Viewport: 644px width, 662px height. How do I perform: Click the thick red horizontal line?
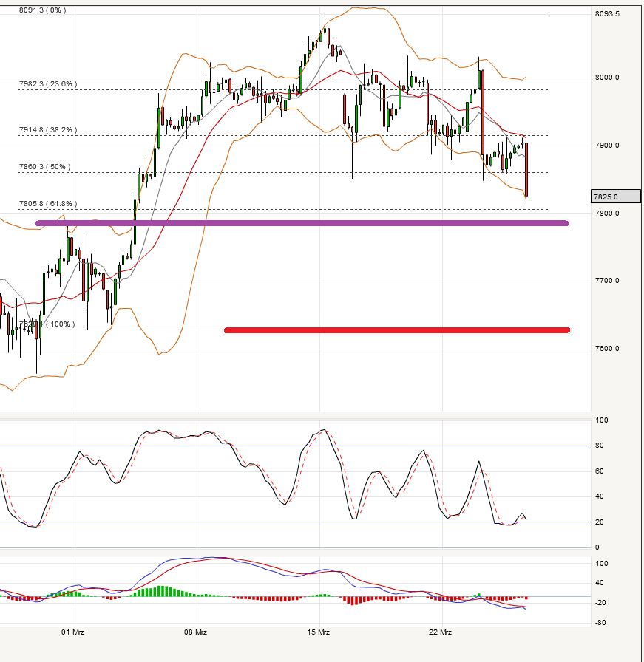click(396, 330)
